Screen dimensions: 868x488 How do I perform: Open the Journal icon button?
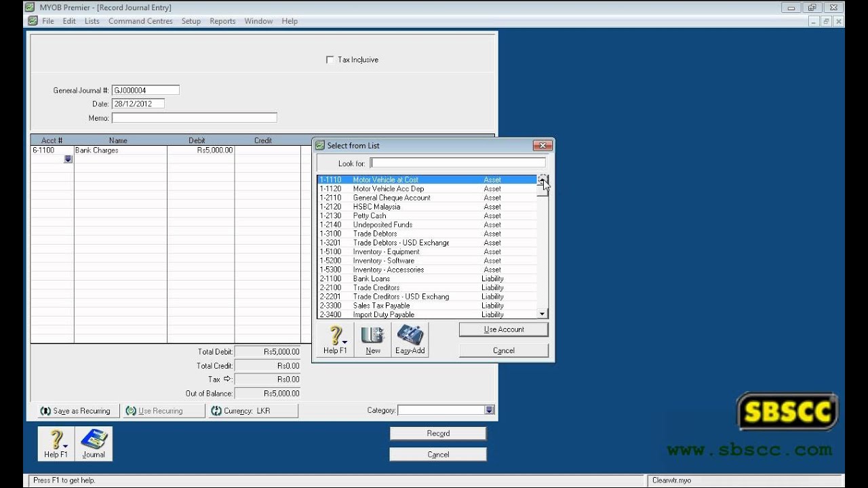94,444
